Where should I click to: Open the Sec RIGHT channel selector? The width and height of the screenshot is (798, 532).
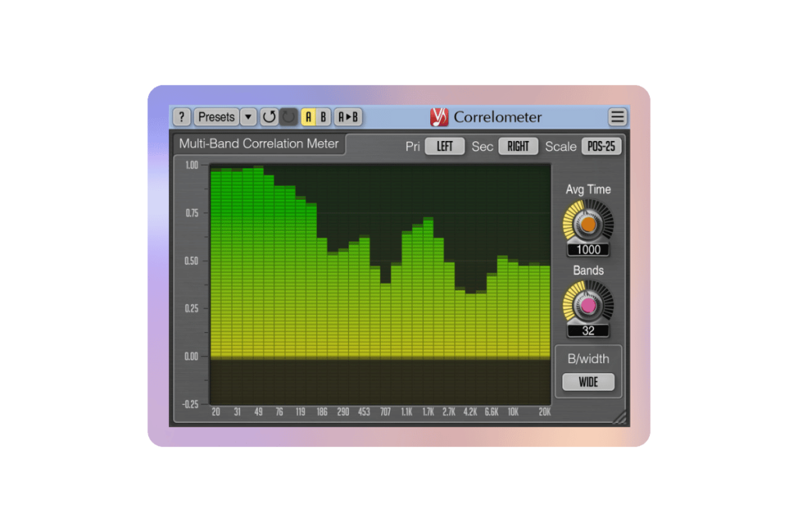pyautogui.click(x=518, y=146)
